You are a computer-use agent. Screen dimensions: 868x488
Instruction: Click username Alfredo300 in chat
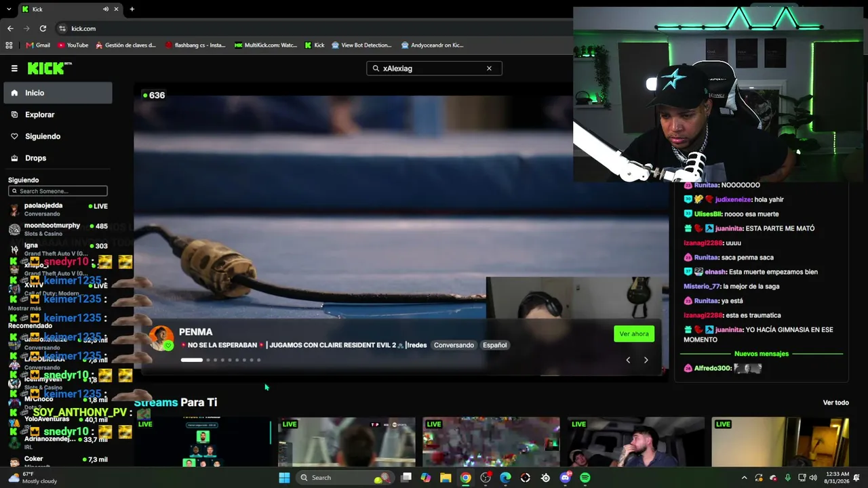point(712,369)
